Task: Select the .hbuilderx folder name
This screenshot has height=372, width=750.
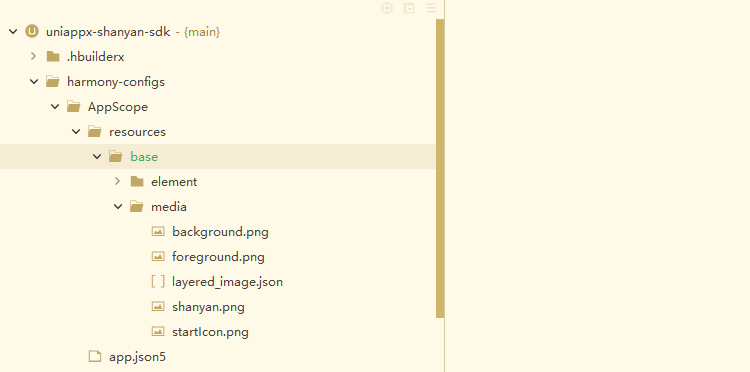Action: click(x=96, y=57)
